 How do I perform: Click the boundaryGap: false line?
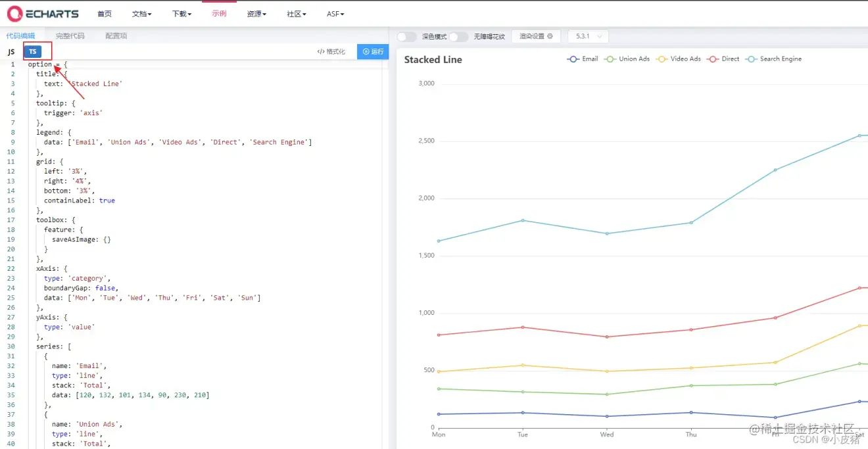point(81,288)
